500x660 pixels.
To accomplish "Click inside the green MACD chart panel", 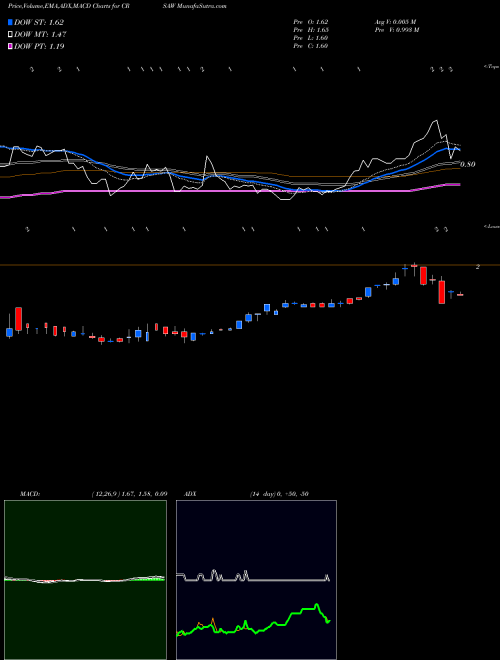I will (85, 580).
